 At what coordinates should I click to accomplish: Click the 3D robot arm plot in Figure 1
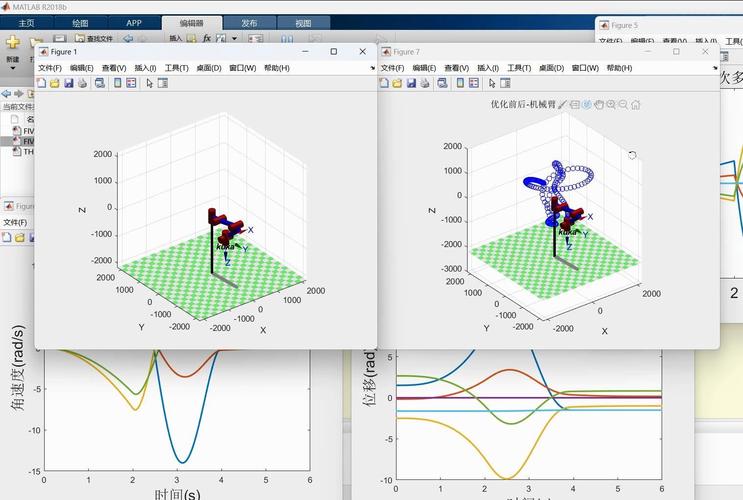(x=211, y=219)
